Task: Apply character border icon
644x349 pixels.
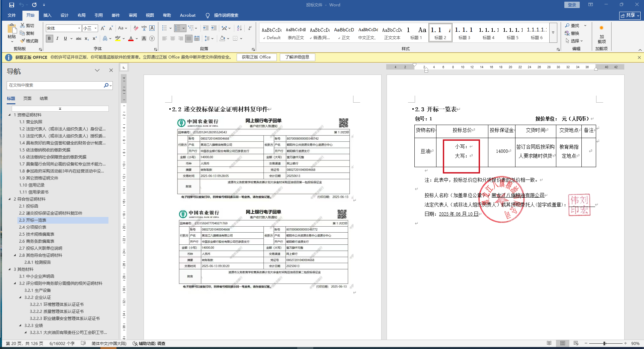Action: pyautogui.click(x=152, y=28)
